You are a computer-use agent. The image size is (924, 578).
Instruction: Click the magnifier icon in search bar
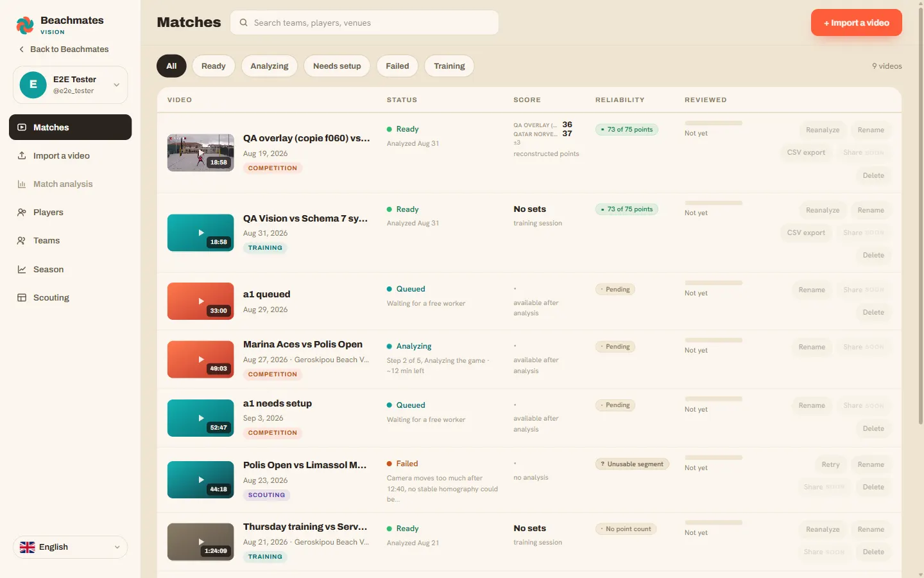pyautogui.click(x=244, y=22)
